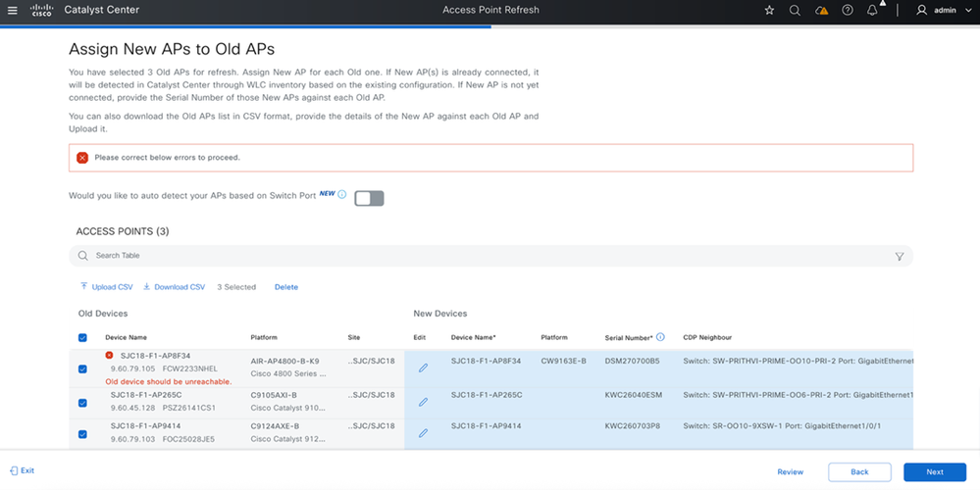
Task: Click the ACCESS POINTS (3) heading
Action: coord(123,231)
